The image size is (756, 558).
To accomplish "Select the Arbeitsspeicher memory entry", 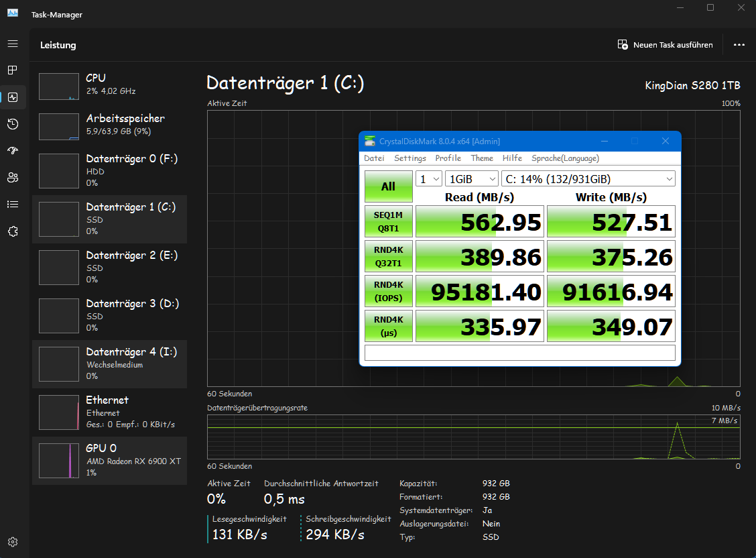I will [109, 125].
